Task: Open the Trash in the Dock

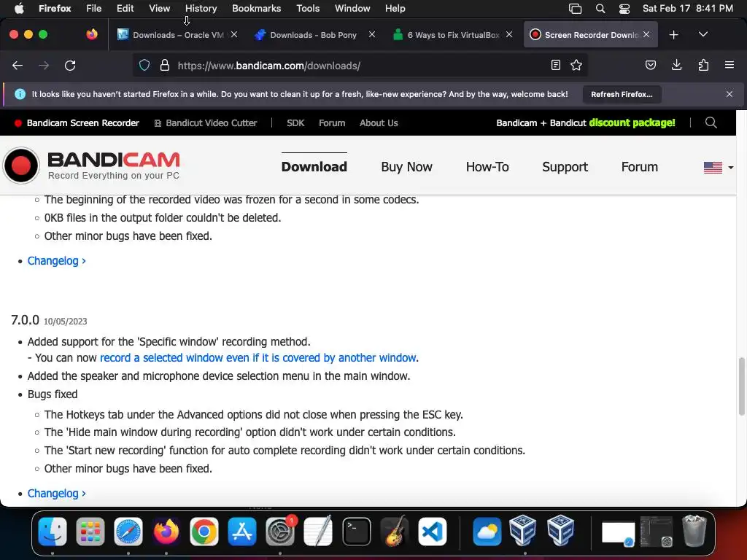Action: [694, 531]
